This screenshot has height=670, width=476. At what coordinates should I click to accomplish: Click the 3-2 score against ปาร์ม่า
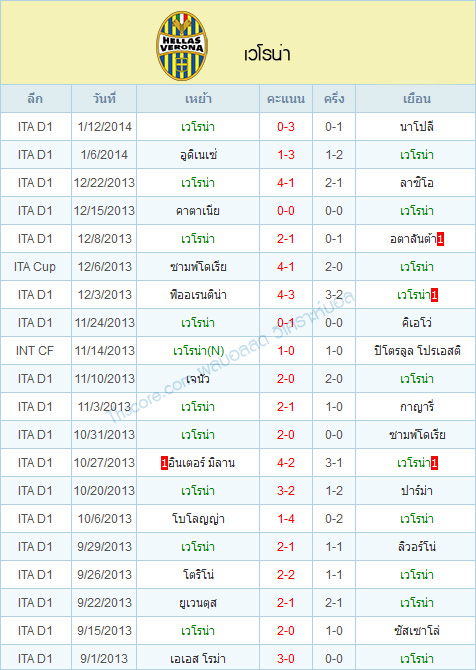(285, 491)
